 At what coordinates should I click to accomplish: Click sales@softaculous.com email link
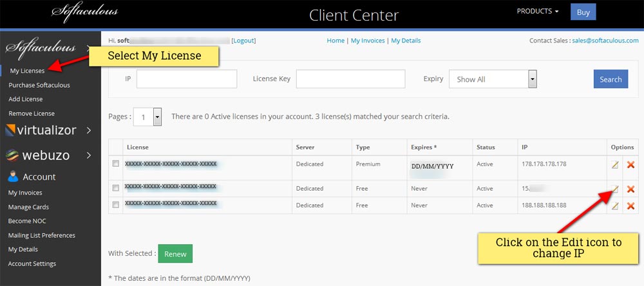(605, 41)
